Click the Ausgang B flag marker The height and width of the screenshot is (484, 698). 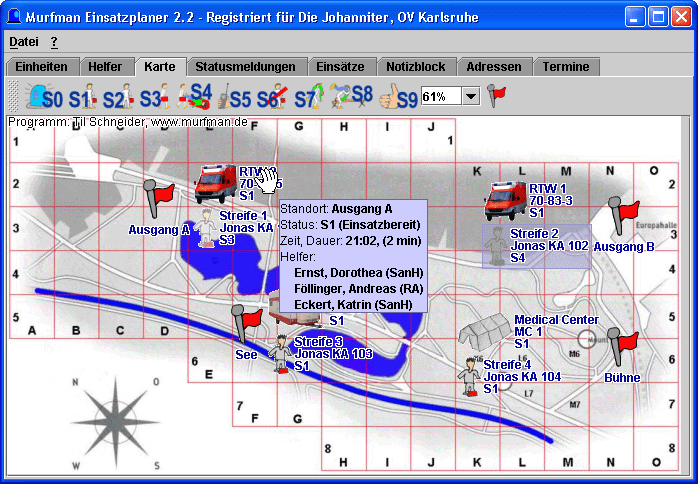(x=624, y=216)
